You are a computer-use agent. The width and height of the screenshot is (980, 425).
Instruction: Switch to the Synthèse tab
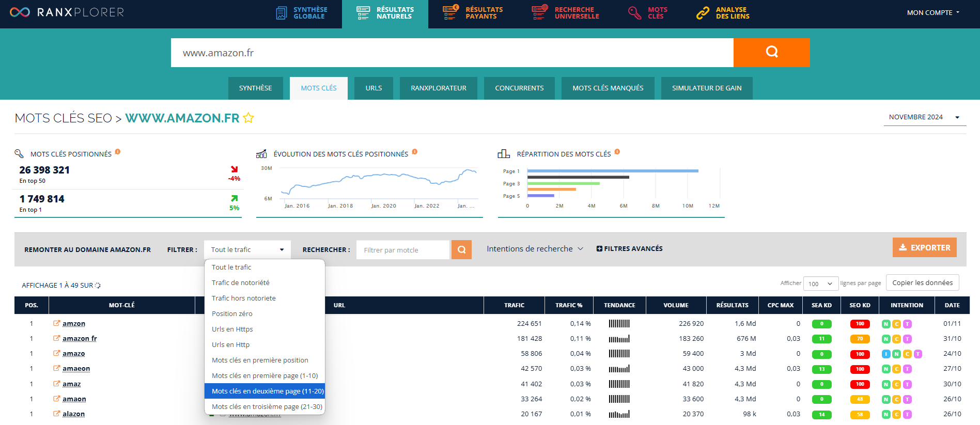tap(255, 88)
